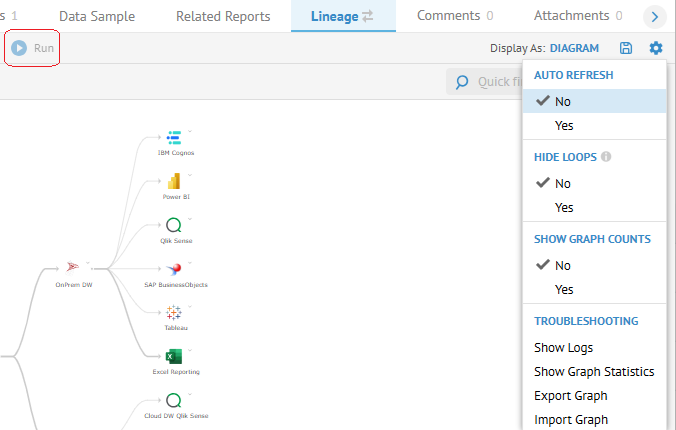Open the Display As DIAGRAM dropdown
The height and width of the screenshot is (430, 676).
573,48
